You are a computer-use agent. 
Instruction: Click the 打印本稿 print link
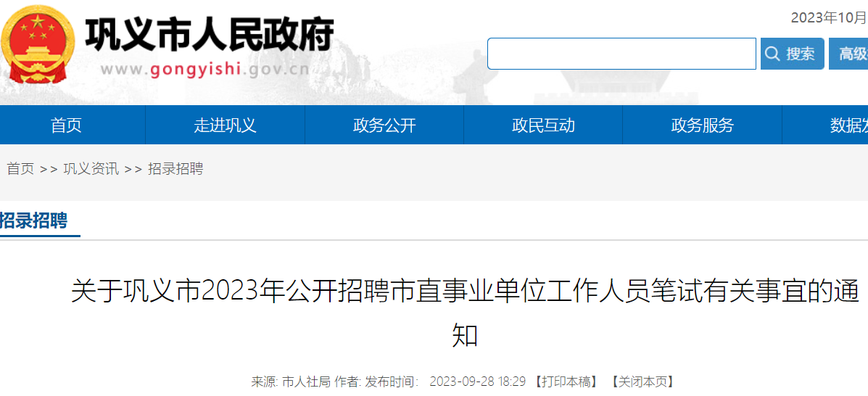(566, 381)
